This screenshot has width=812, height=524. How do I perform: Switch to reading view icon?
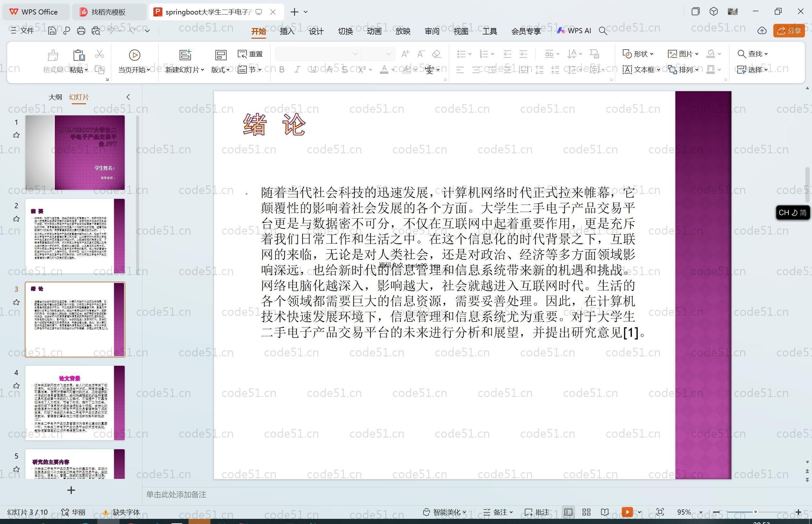point(604,512)
